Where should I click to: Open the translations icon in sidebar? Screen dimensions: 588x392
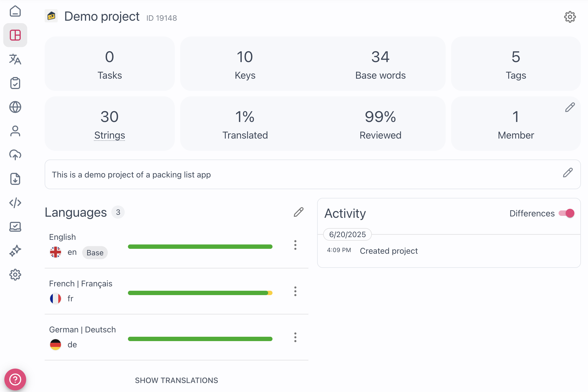point(15,59)
